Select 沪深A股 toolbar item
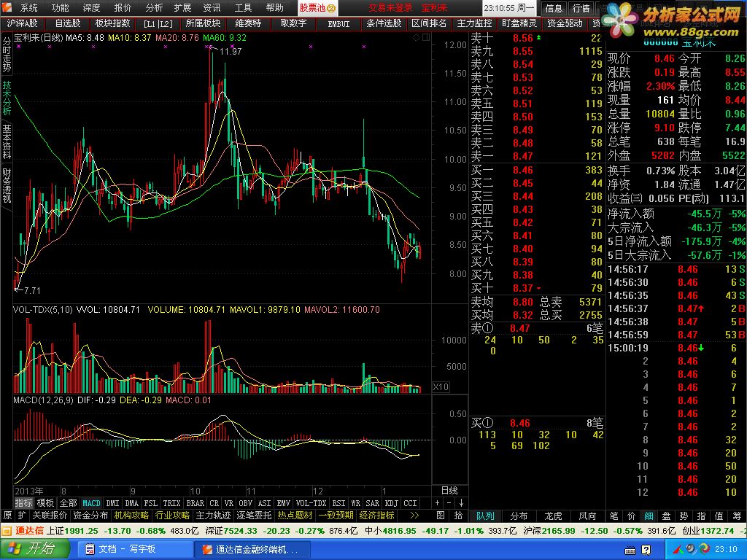 [23, 23]
